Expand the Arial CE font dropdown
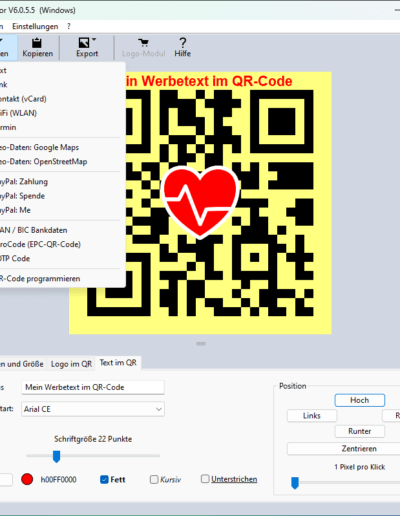 coord(93,409)
